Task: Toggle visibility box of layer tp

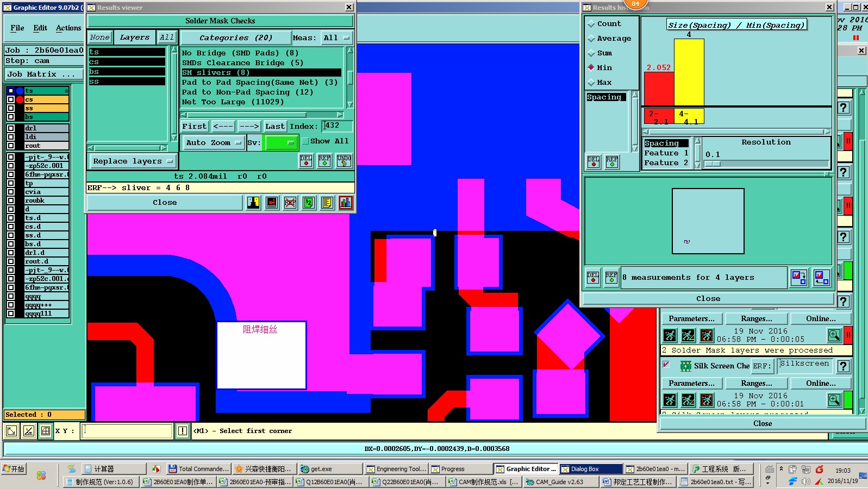Action: [x=10, y=183]
